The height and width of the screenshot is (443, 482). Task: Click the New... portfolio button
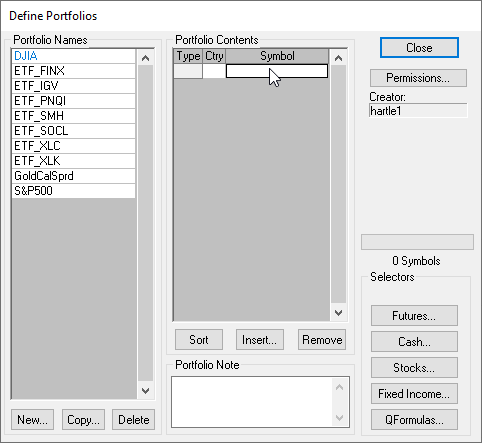32,420
